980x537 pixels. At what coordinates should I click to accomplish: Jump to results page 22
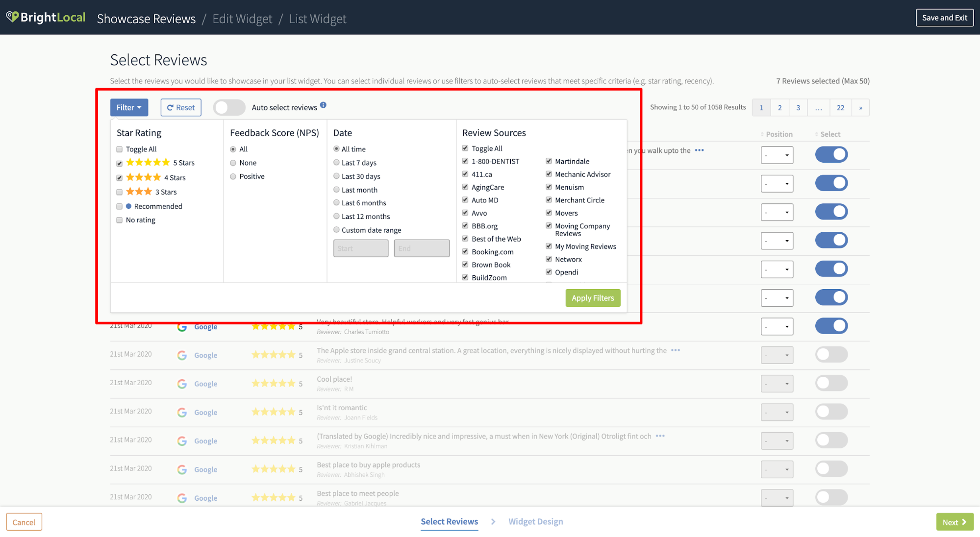tap(841, 108)
